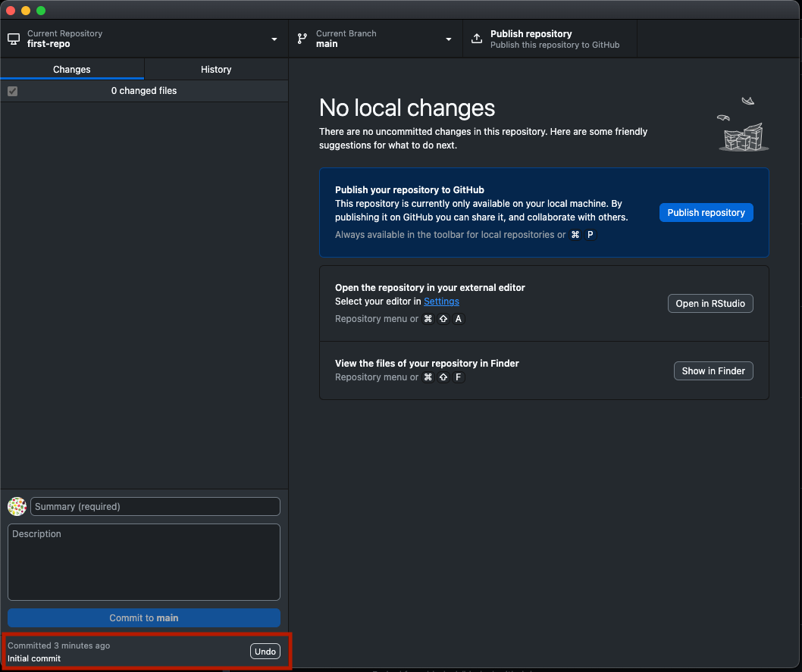Expand the Current Repository dropdown arrow
802x672 pixels.
pyautogui.click(x=274, y=39)
